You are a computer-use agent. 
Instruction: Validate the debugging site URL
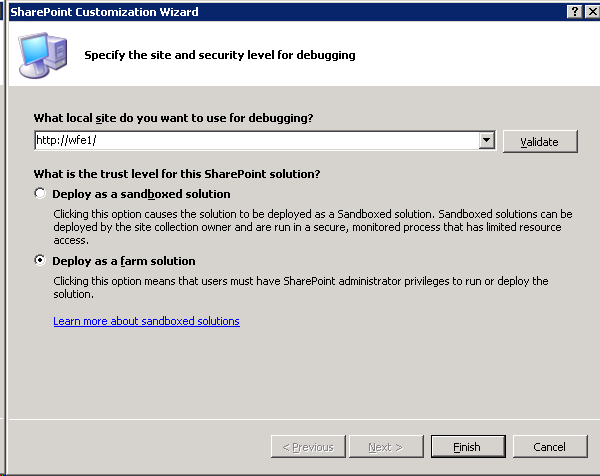coord(540,142)
